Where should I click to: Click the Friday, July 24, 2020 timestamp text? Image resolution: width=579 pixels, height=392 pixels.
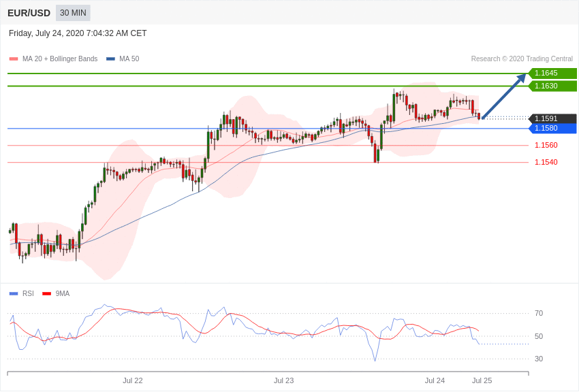point(78,33)
